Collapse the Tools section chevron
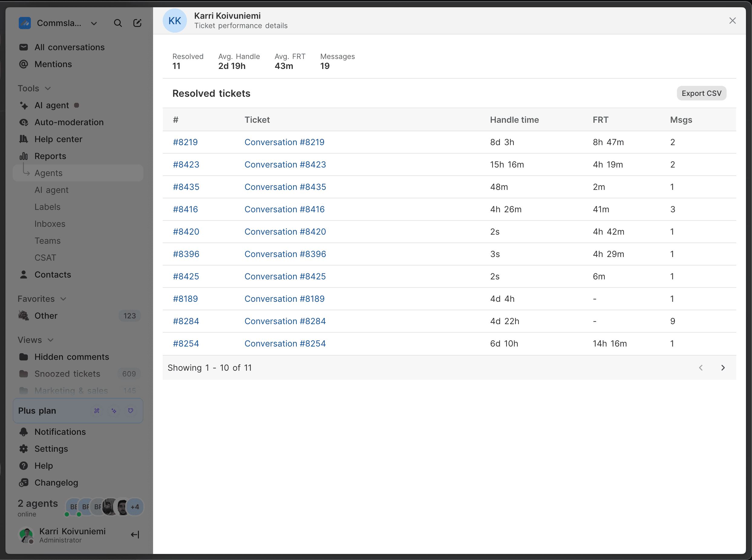Screen dimensions: 752x560 48,89
